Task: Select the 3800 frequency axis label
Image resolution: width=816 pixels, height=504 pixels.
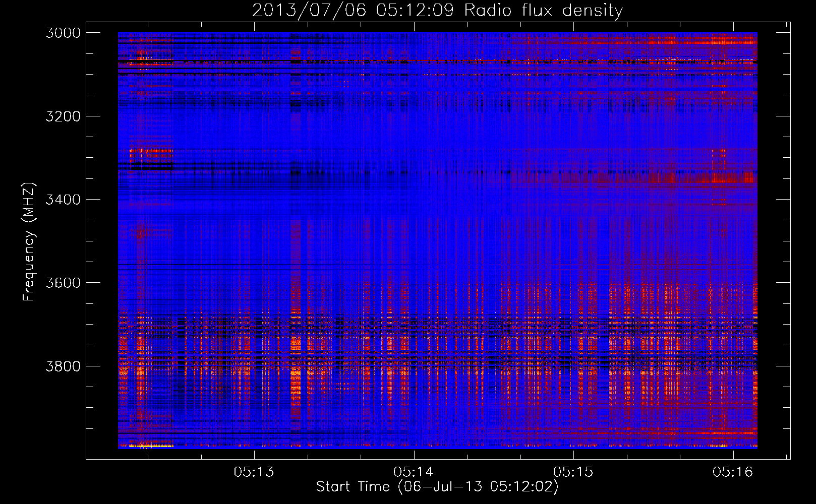Action: [x=63, y=366]
